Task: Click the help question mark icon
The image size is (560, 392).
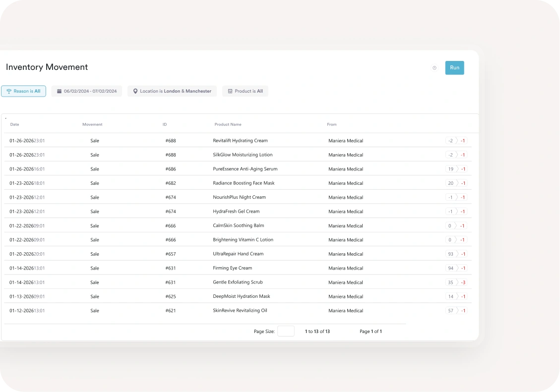Action: pyautogui.click(x=435, y=68)
